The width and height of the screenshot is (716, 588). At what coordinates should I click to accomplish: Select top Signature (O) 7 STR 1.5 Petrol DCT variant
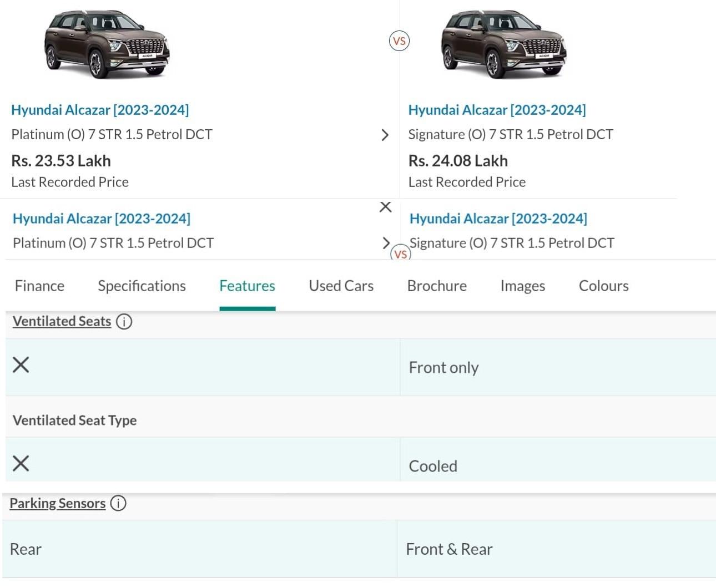point(511,135)
